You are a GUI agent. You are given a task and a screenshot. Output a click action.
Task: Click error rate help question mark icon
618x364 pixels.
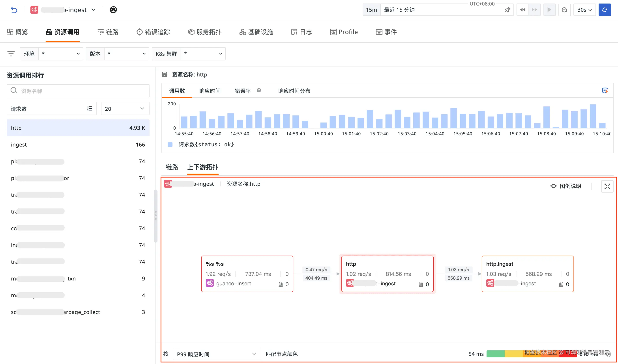pos(259,91)
